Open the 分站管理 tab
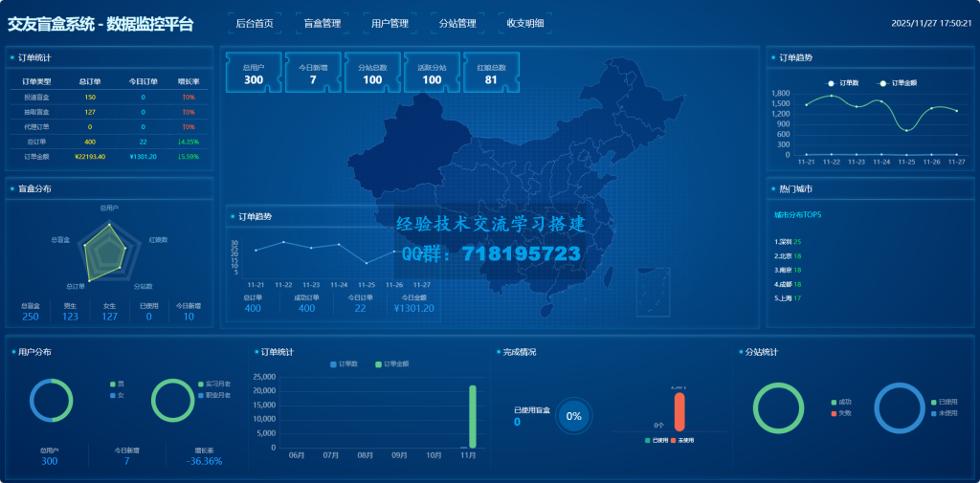 457,24
